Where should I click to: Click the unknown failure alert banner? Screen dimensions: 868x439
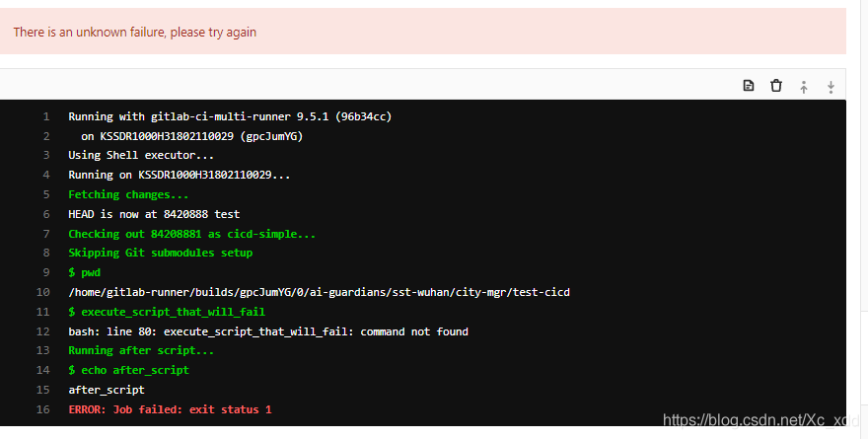[423, 31]
